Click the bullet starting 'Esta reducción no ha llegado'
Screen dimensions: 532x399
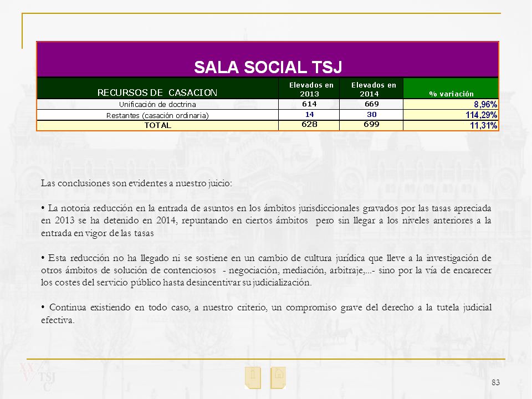coord(266,270)
